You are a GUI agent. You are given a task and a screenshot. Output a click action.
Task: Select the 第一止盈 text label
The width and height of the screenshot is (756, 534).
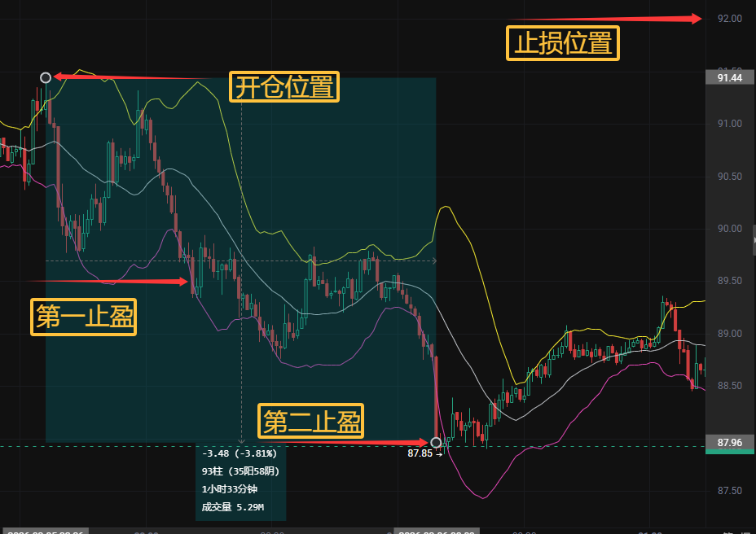click(x=84, y=317)
